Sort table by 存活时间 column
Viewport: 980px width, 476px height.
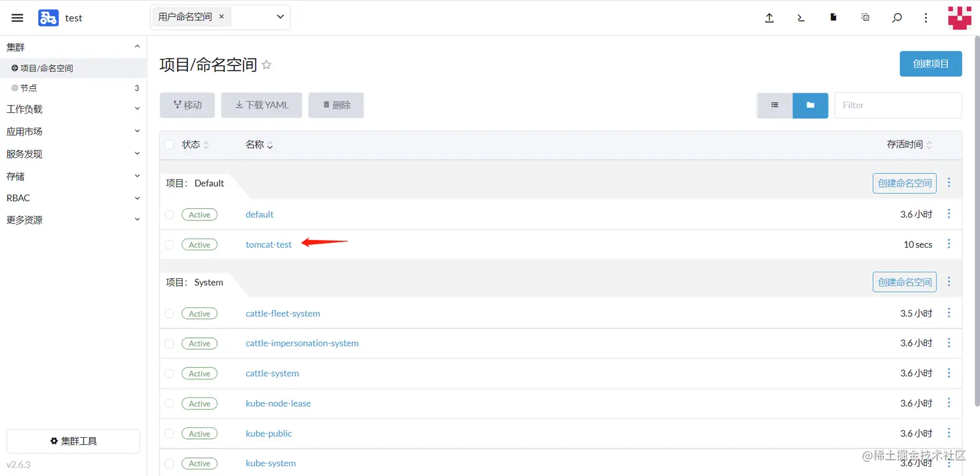click(909, 145)
